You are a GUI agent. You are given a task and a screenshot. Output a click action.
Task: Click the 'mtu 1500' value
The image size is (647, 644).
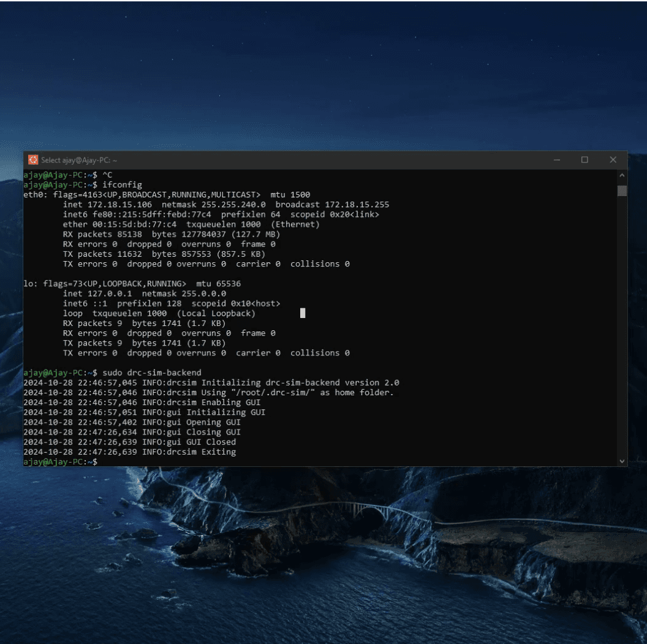(290, 195)
